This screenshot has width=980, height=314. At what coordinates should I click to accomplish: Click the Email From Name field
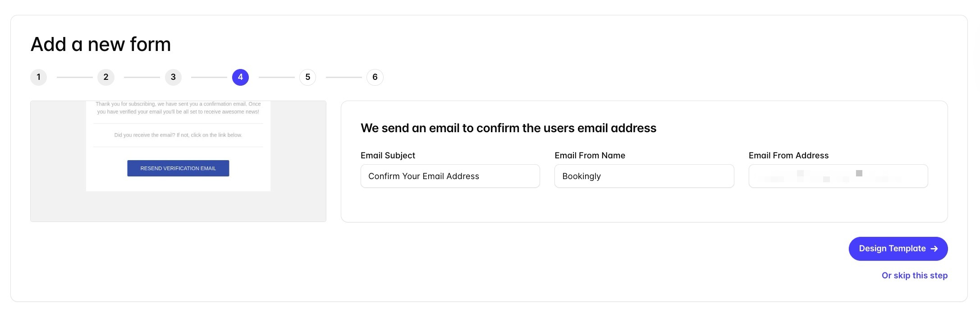point(644,176)
